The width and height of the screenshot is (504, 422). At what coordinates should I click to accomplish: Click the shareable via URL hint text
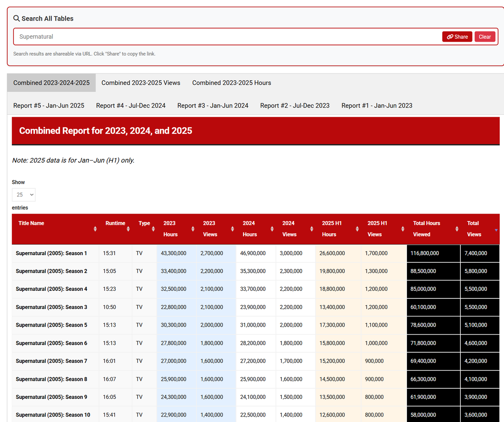pyautogui.click(x=84, y=54)
